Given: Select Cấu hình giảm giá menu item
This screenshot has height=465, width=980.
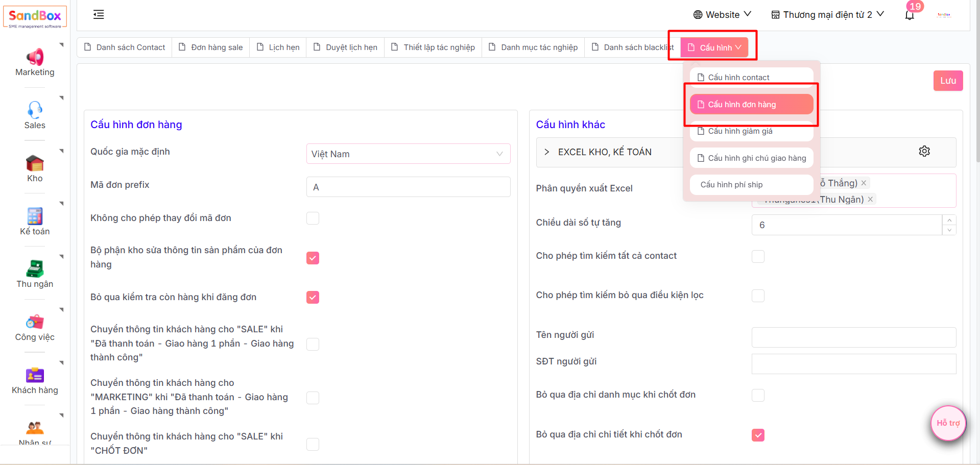Looking at the screenshot, I should [x=751, y=132].
